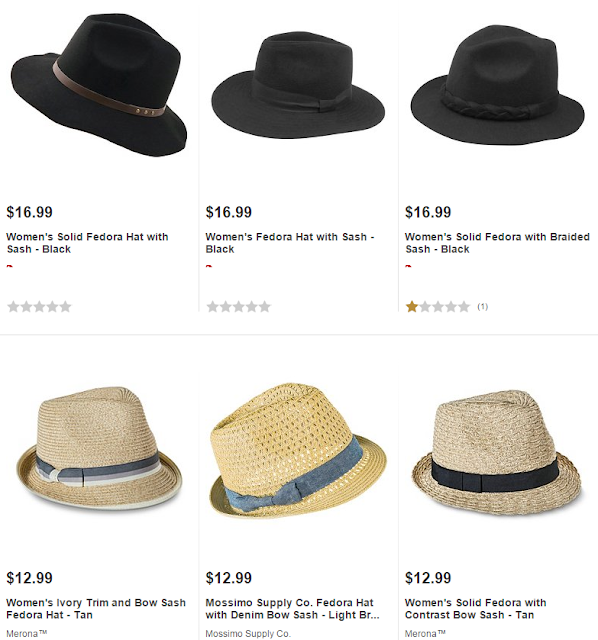This screenshot has width=598, height=640.
Task: Open 'Mossimo Supply Co. Fedora Hat with Denim Bow' title
Action: tap(292, 609)
